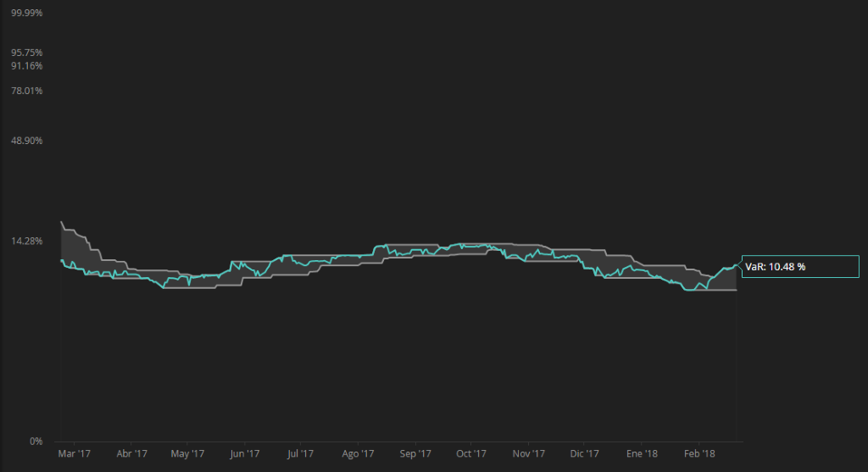
Task: Click the VaR: 10.48 % tooltip label
Action: pyautogui.click(x=775, y=267)
